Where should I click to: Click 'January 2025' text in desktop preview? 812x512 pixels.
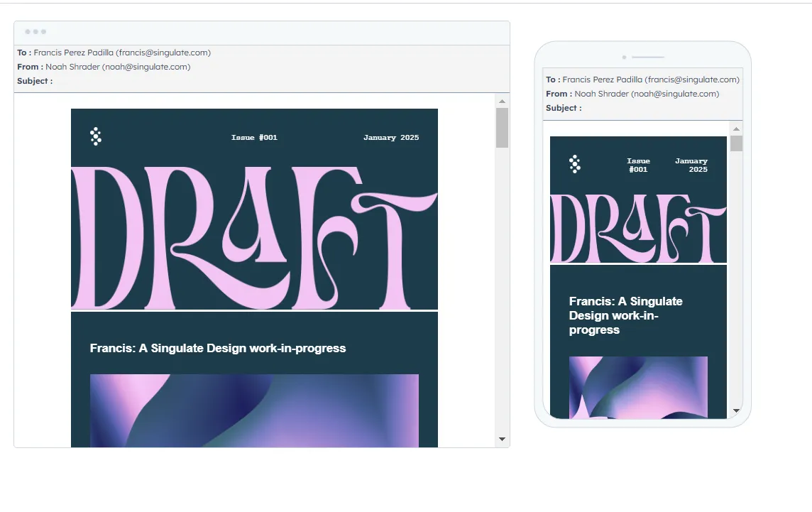click(391, 137)
